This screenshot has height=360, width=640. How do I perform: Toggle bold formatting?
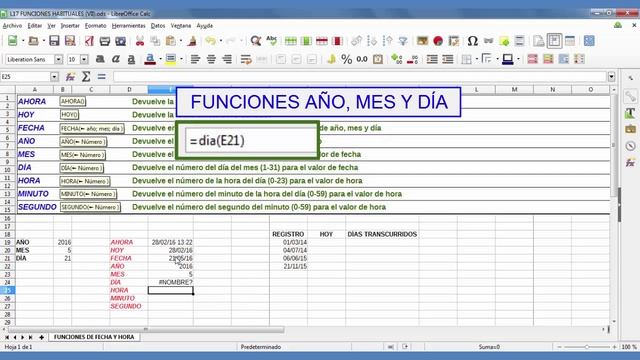point(100,60)
